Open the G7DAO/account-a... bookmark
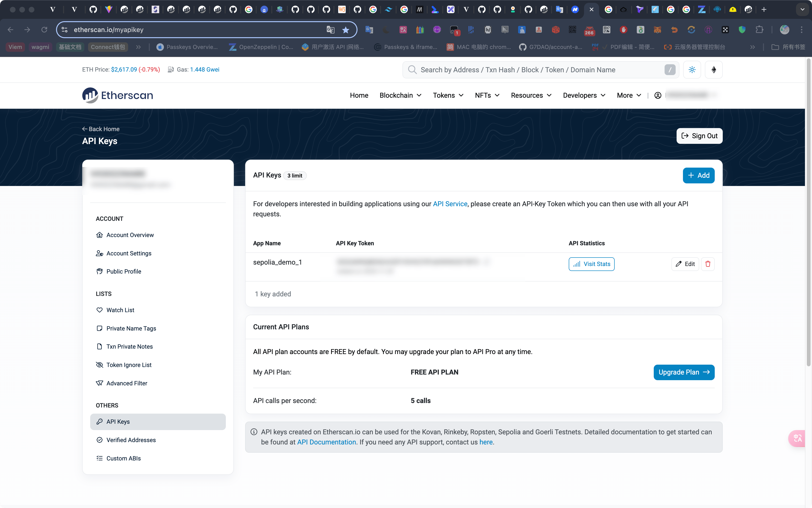The height and width of the screenshot is (508, 812). 551,47
